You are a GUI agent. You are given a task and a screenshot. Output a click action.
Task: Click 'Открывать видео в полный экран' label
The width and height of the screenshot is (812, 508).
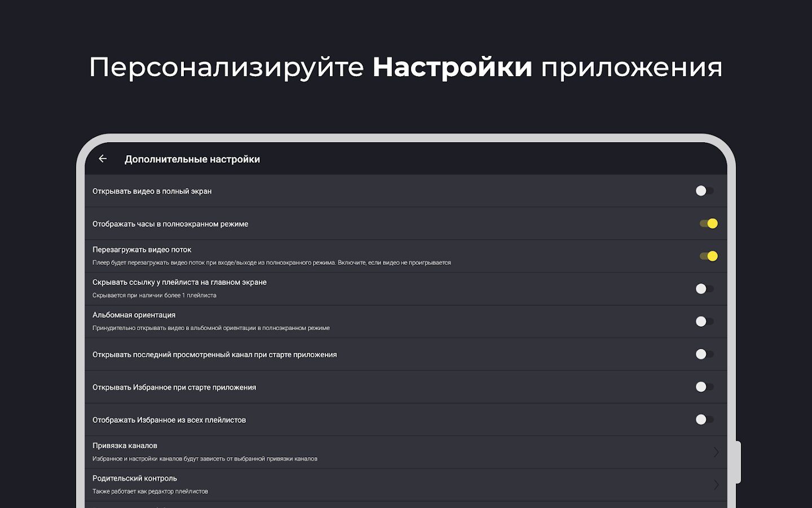152,191
